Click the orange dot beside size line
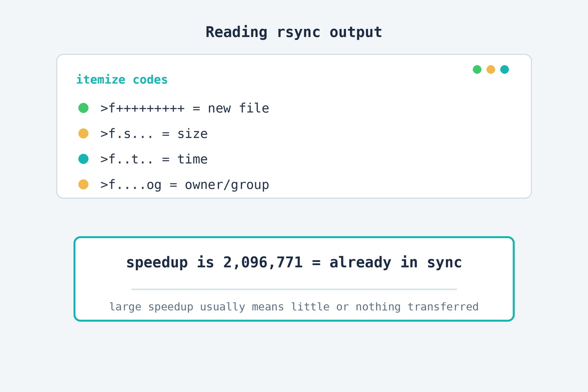The height and width of the screenshot is (392, 588). (83, 133)
